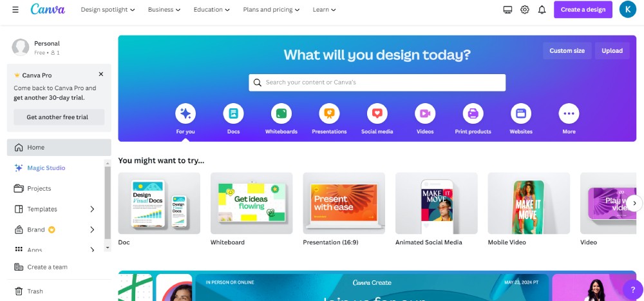Choose the Print products icon
The image size is (644, 301).
[x=473, y=113]
